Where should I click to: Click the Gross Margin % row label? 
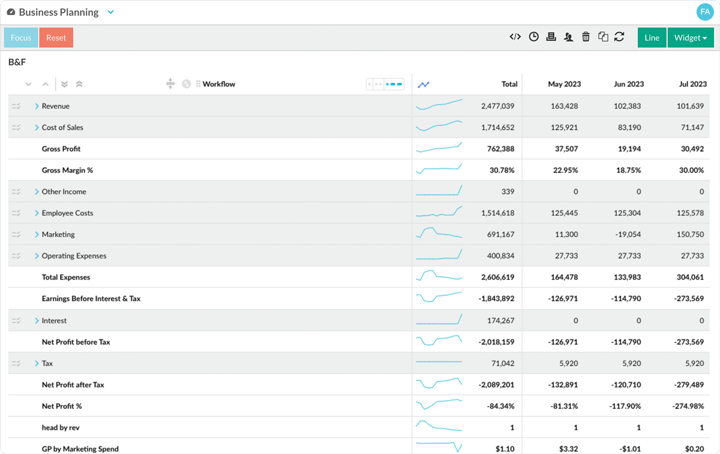pos(67,170)
